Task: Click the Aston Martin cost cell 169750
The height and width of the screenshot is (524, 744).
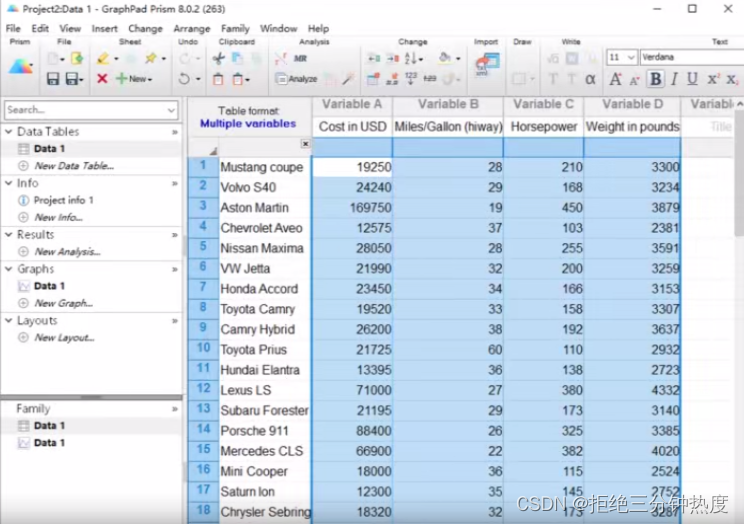Action: [353, 207]
